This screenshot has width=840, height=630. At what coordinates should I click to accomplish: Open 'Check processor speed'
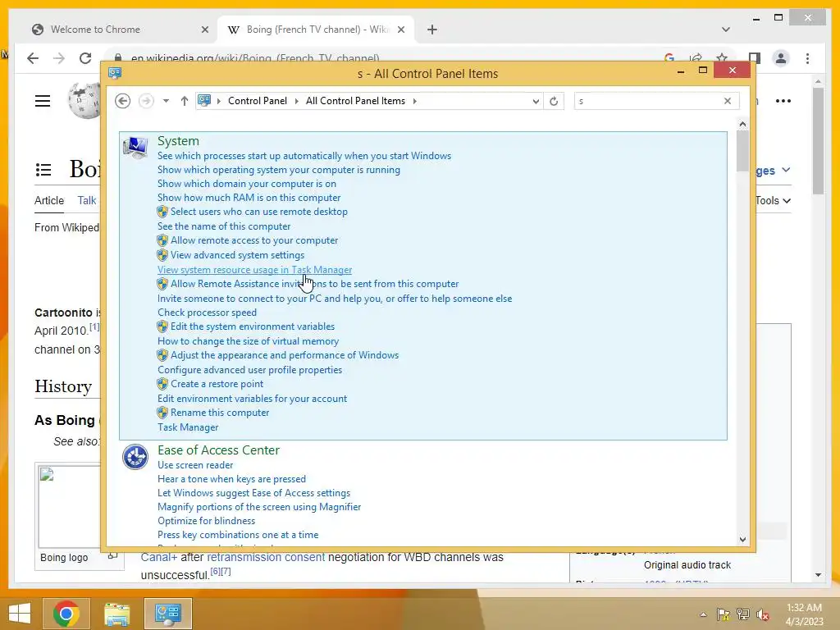coord(207,313)
